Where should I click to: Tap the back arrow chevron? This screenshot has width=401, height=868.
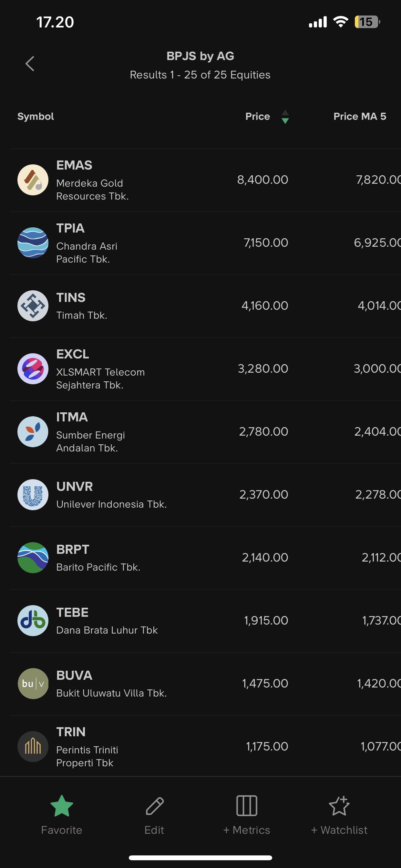click(30, 64)
